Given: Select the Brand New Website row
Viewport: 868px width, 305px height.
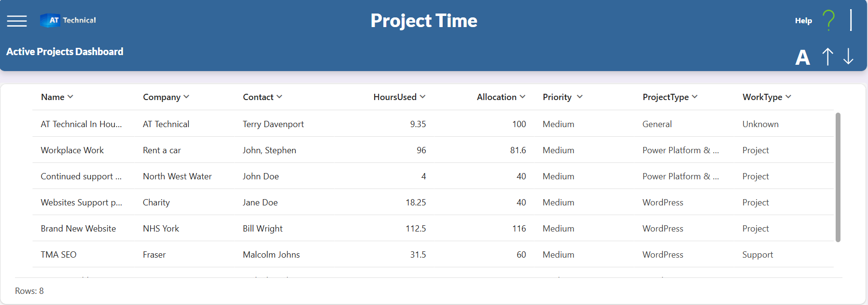Looking at the screenshot, I should click(433, 228).
